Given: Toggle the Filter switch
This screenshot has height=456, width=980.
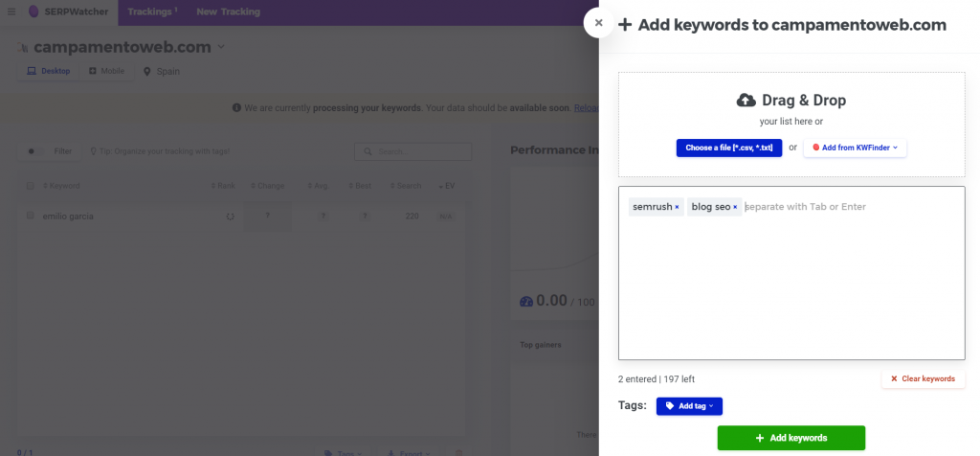Looking at the screenshot, I should point(35,151).
